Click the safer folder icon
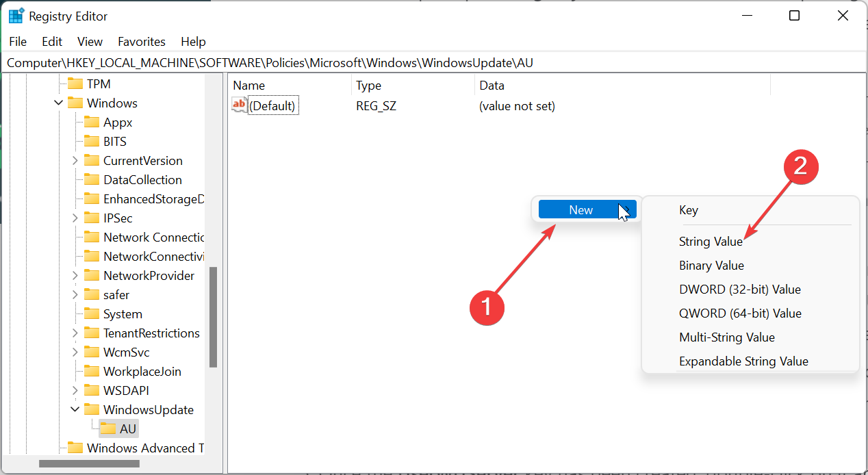 coord(91,295)
